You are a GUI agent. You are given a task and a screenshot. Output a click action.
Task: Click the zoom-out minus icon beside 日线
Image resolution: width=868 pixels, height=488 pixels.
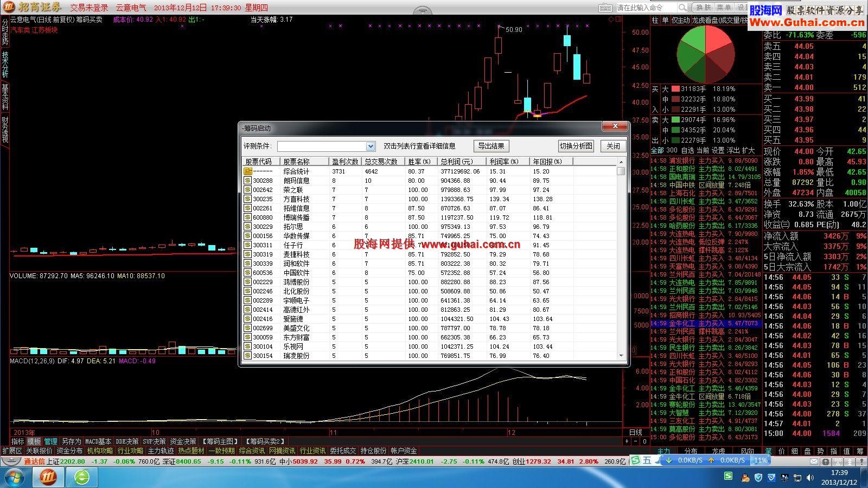tap(636, 441)
